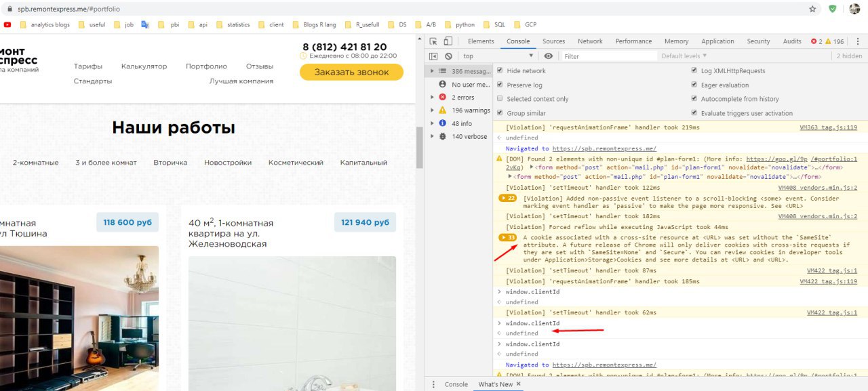Open the Blogs R lang bookmark folder
This screenshot has height=391, width=868.
coord(314,24)
